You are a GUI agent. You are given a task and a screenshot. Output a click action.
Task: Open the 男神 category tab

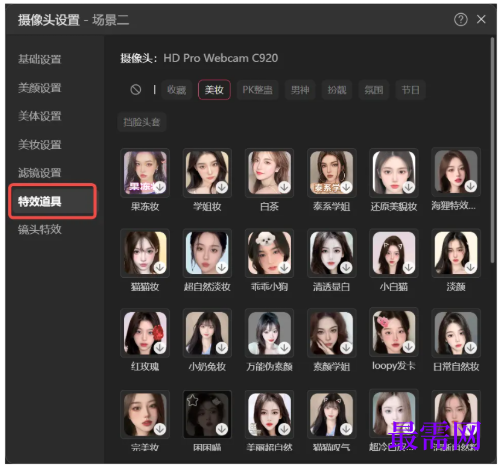(x=300, y=90)
